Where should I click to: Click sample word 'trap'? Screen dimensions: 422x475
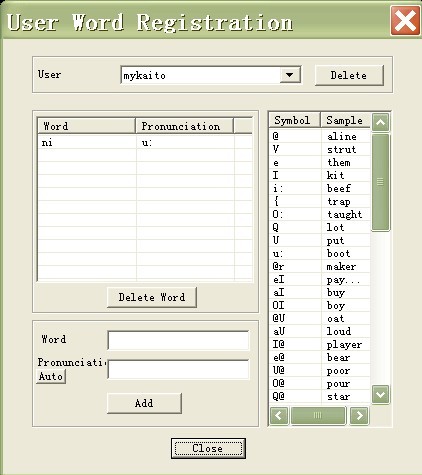pyautogui.click(x=339, y=201)
